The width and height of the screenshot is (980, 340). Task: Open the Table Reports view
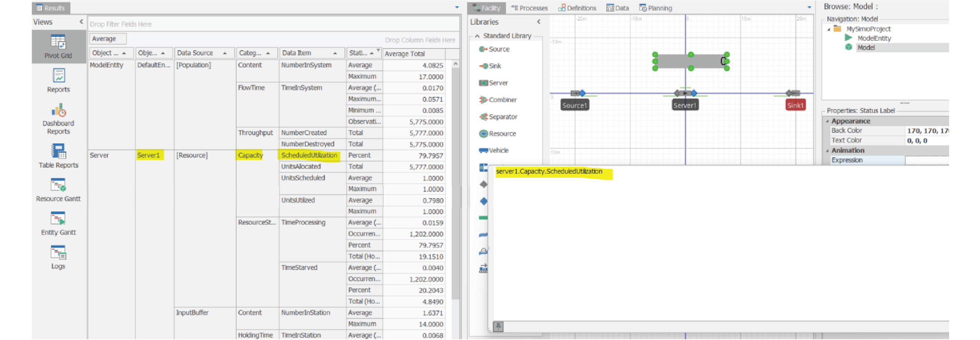click(x=58, y=156)
